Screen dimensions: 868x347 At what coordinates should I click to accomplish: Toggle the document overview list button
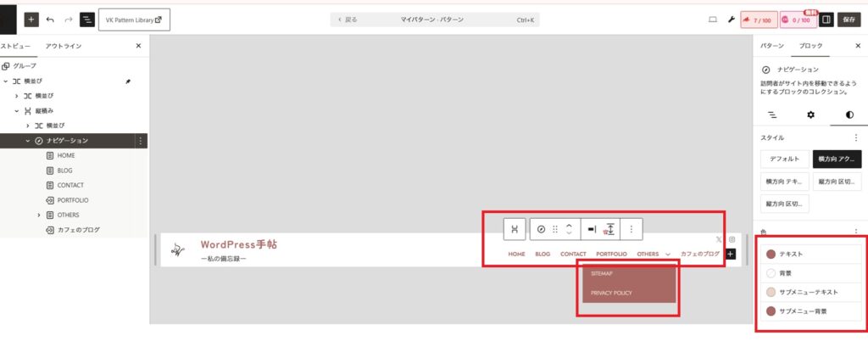tap(87, 20)
